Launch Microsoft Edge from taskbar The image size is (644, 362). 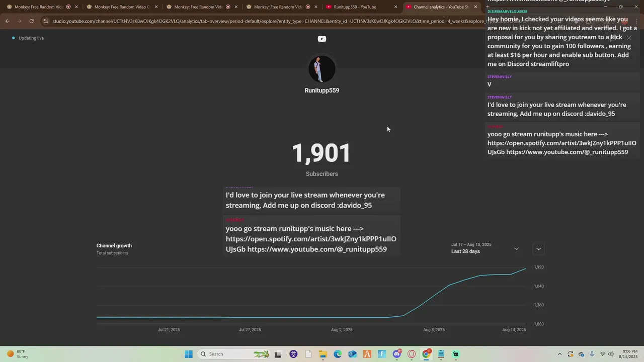(338, 354)
